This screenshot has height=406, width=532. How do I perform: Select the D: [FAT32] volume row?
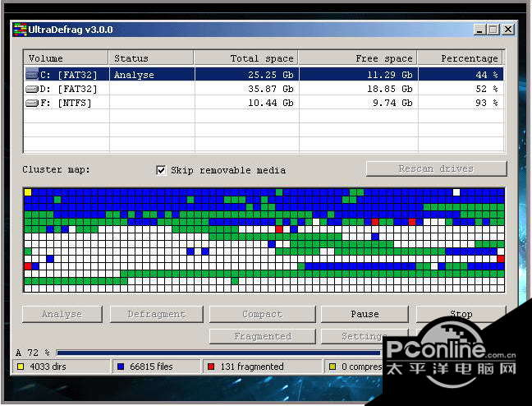[264, 89]
